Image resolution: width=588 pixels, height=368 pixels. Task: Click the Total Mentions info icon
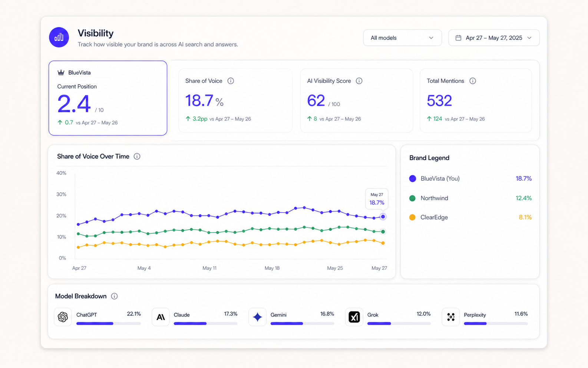pyautogui.click(x=472, y=81)
